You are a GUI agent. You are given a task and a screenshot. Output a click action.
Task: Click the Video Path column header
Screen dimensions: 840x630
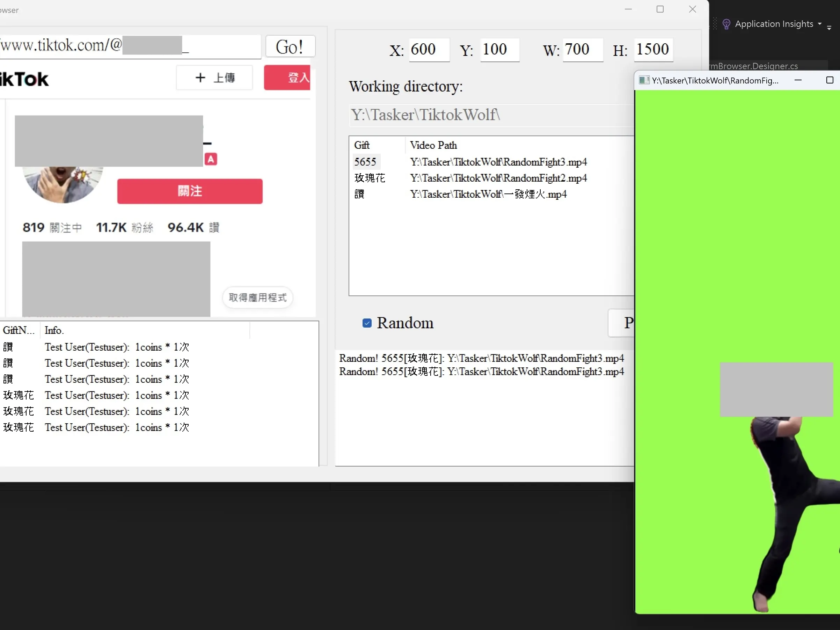click(433, 145)
